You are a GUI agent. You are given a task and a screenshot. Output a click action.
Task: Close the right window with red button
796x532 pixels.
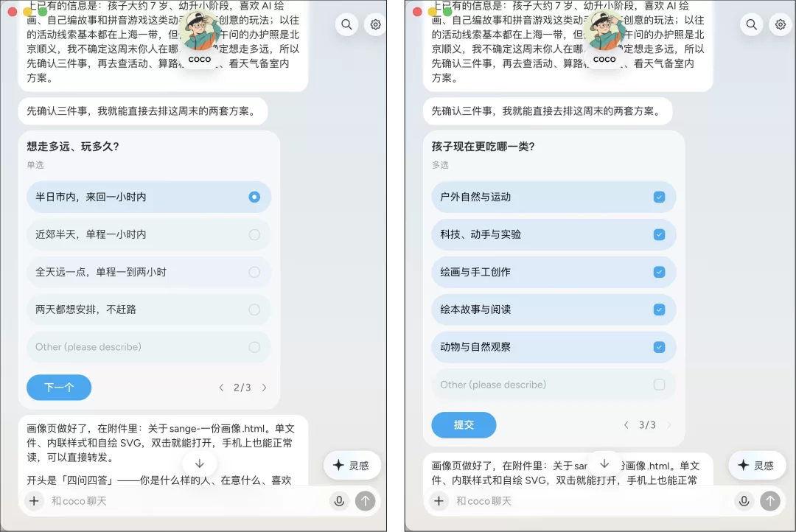click(417, 12)
